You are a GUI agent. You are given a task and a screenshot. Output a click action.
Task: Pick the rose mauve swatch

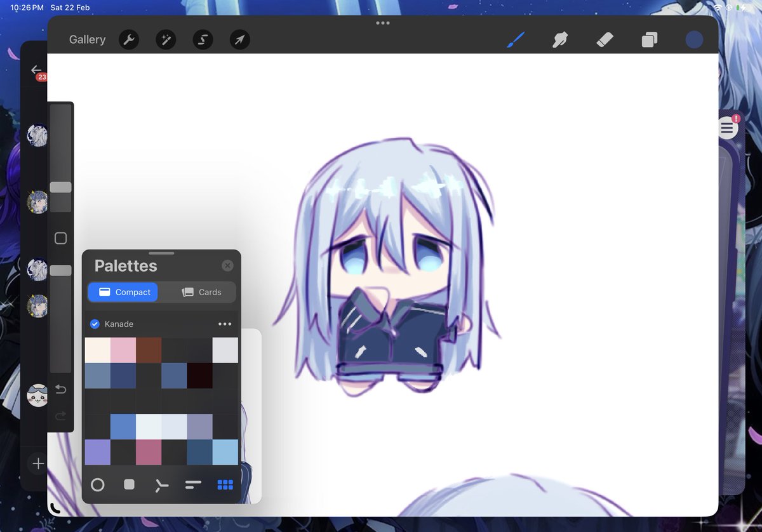coord(149,452)
